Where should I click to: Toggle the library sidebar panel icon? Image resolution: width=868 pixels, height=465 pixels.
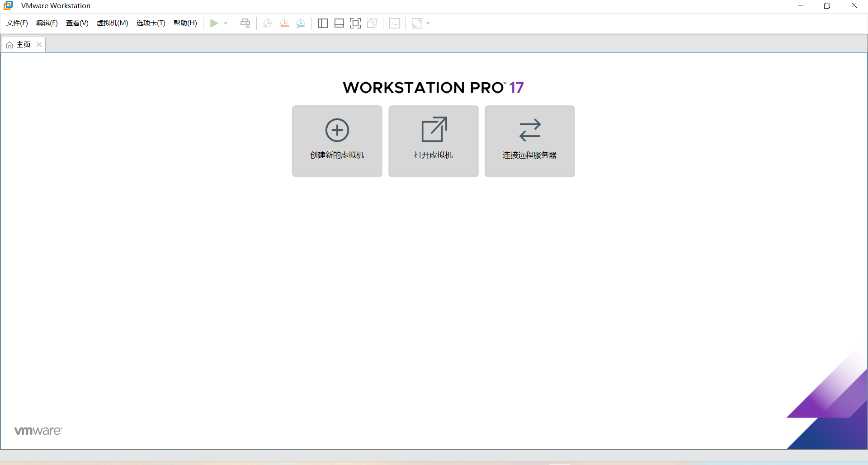pyautogui.click(x=323, y=23)
